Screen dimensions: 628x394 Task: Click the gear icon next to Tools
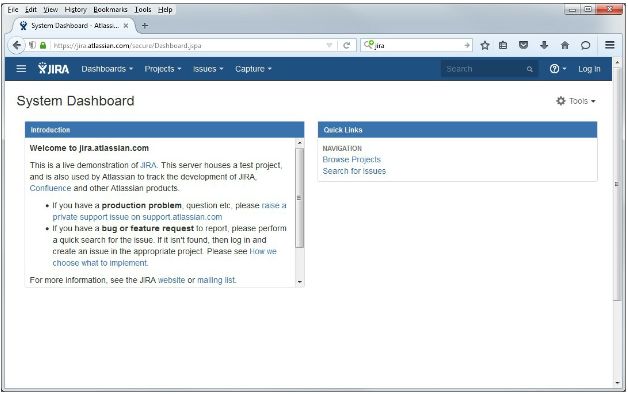[x=561, y=101]
